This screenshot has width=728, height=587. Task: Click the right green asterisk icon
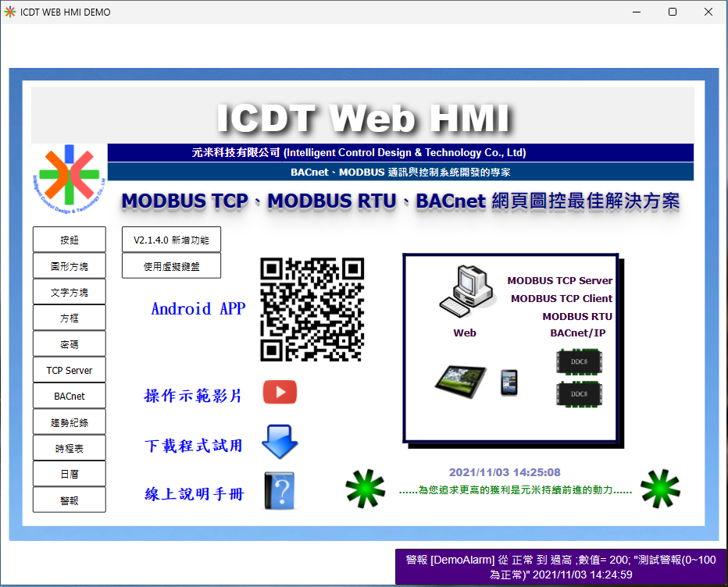click(660, 489)
